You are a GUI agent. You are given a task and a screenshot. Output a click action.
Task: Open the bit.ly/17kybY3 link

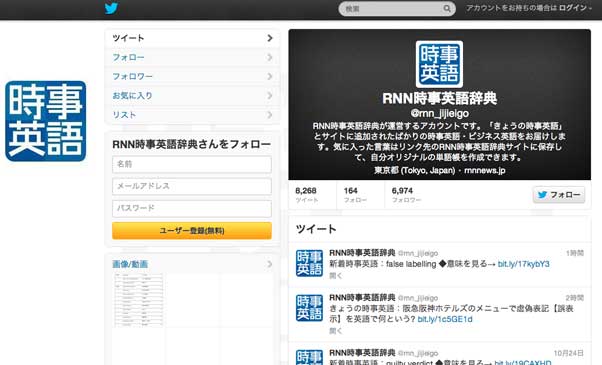point(524,264)
